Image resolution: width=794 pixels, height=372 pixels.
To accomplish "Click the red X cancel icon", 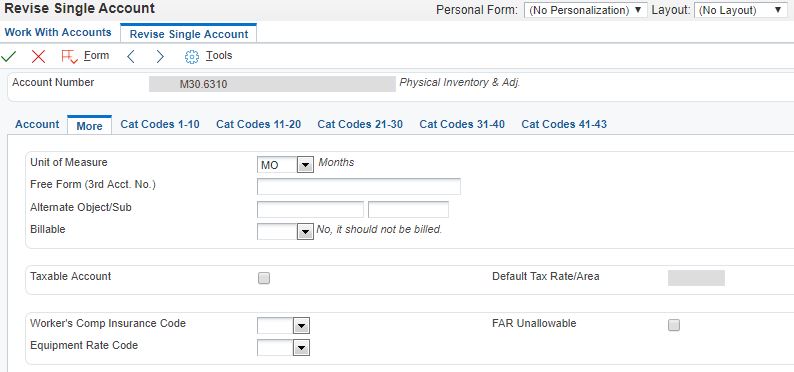I will click(x=38, y=56).
